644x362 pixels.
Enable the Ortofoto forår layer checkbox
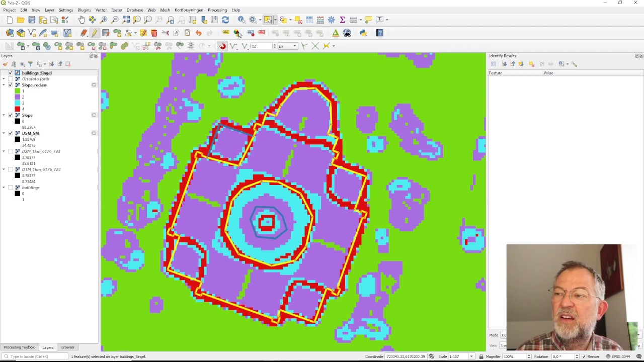click(x=10, y=79)
